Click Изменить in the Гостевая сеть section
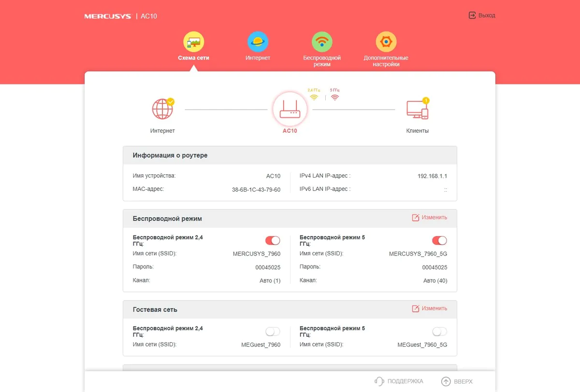Screen dimensions: 580x392 [430, 308]
